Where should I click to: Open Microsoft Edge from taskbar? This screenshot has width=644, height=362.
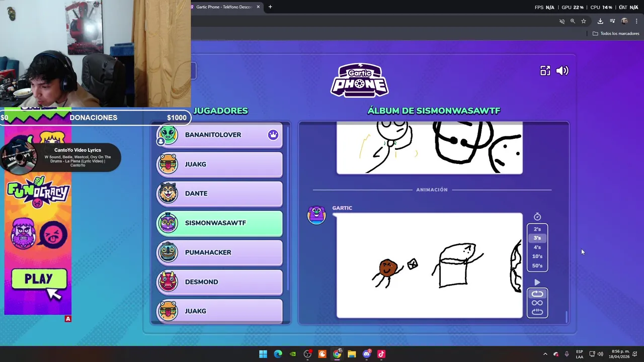pyautogui.click(x=278, y=354)
